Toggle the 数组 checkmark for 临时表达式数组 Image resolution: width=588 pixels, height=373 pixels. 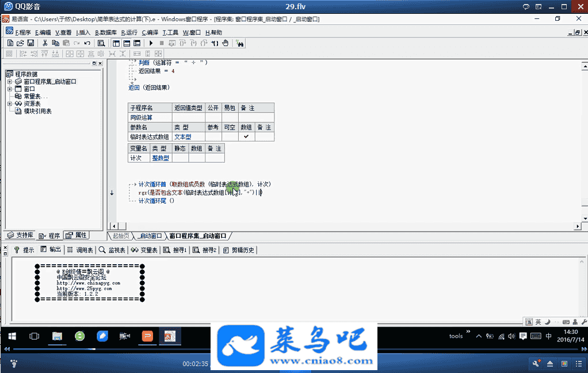tap(246, 137)
